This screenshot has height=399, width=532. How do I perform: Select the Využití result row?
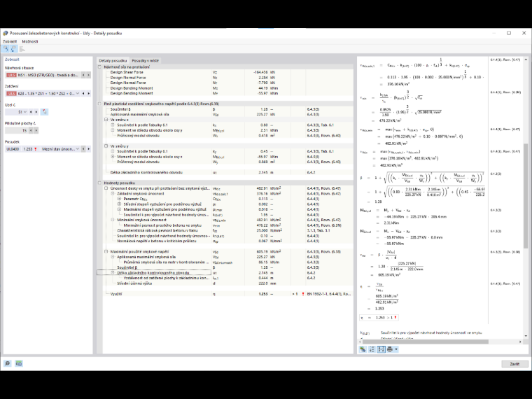pyautogui.click(x=225, y=294)
